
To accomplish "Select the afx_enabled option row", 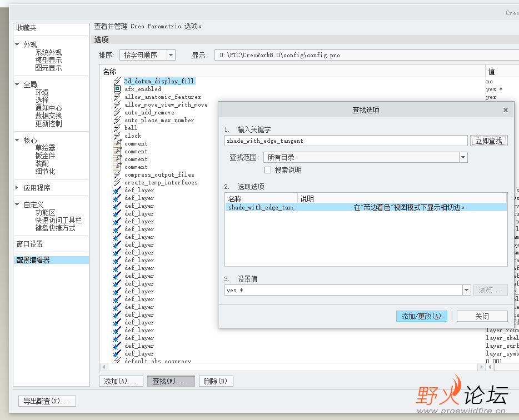I will tap(143, 89).
